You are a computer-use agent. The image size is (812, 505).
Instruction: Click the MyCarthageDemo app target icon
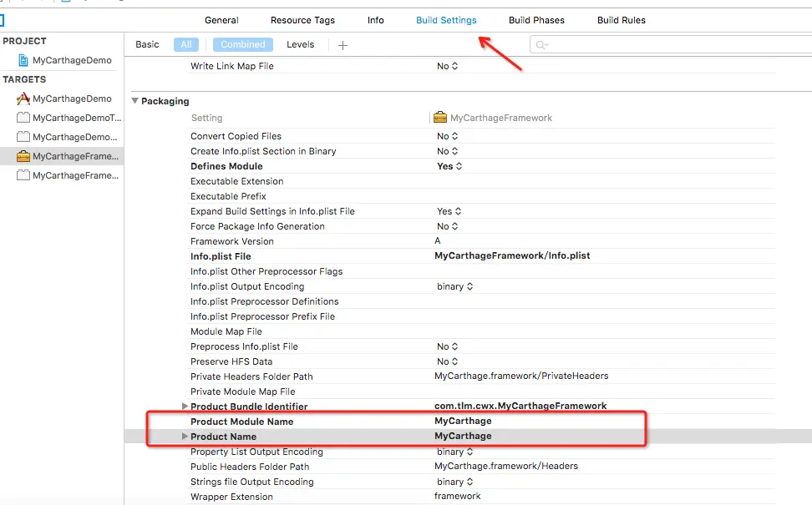tap(23, 98)
